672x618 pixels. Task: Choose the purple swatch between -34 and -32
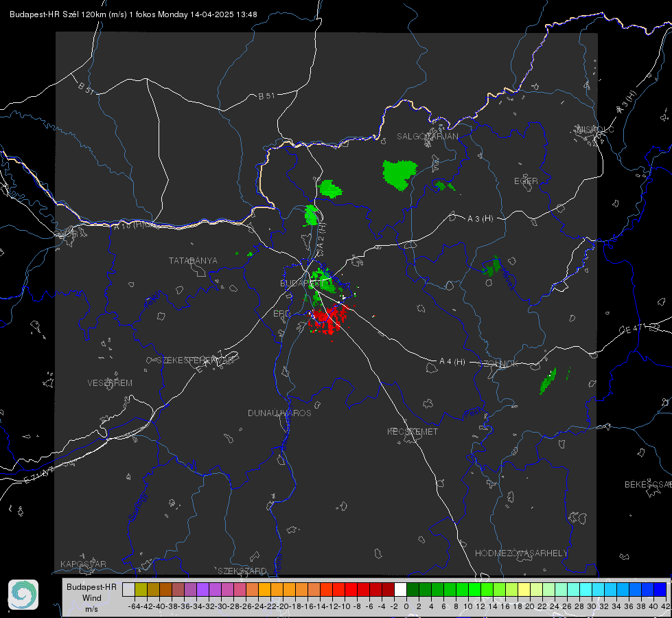point(202,589)
